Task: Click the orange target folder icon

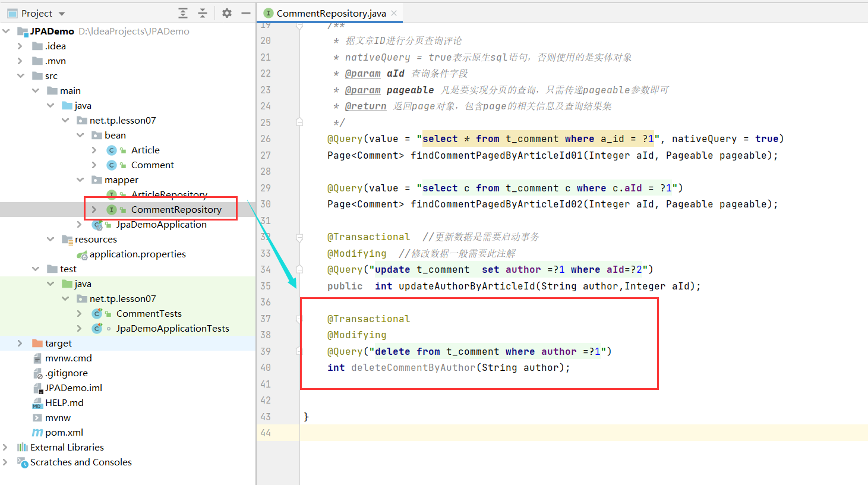Action: 37,344
